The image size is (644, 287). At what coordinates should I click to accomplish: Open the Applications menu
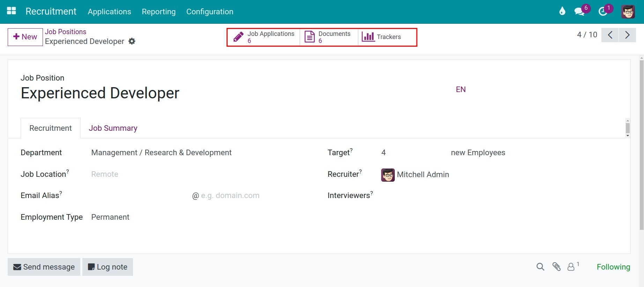click(x=109, y=12)
